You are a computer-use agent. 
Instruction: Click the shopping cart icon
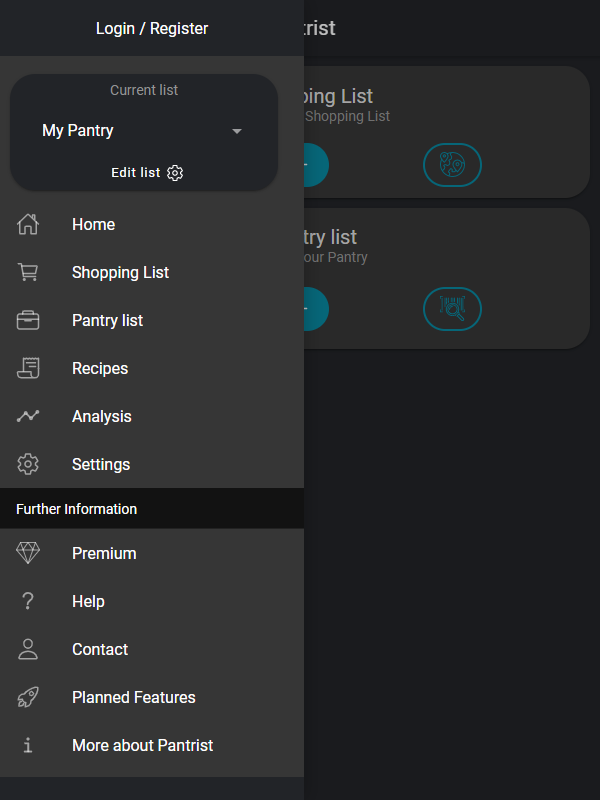[x=28, y=272]
